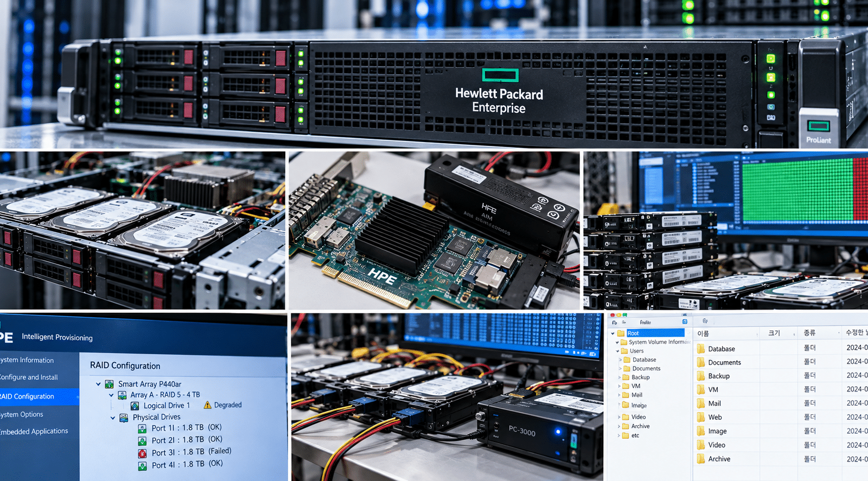The height and width of the screenshot is (481, 868).
Task: Expand the Backup tree folder
Action: [619, 377]
